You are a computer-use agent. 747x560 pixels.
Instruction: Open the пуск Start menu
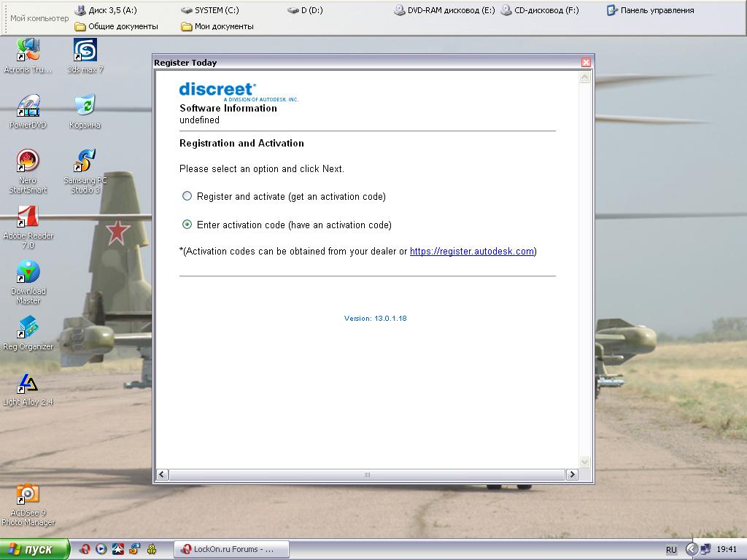coord(34,549)
